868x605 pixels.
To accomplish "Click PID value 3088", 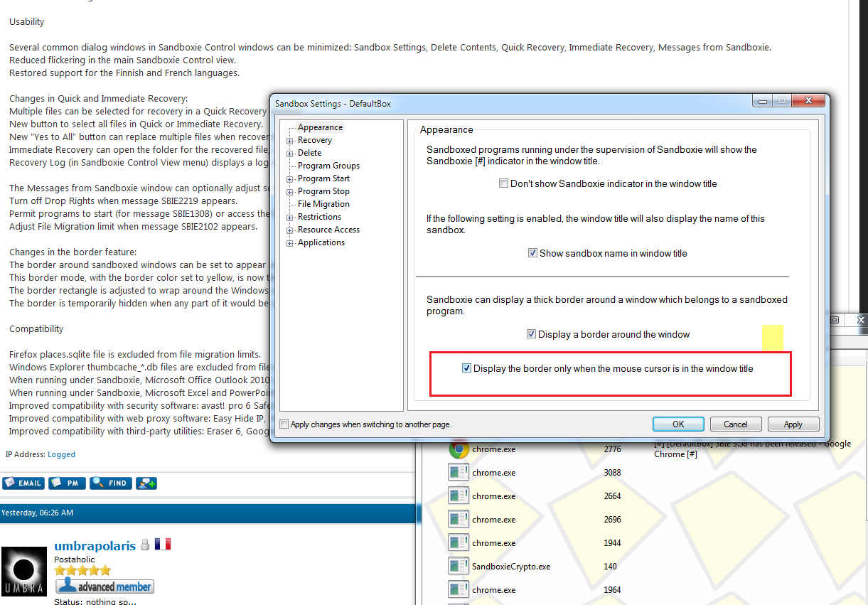I will 612,473.
